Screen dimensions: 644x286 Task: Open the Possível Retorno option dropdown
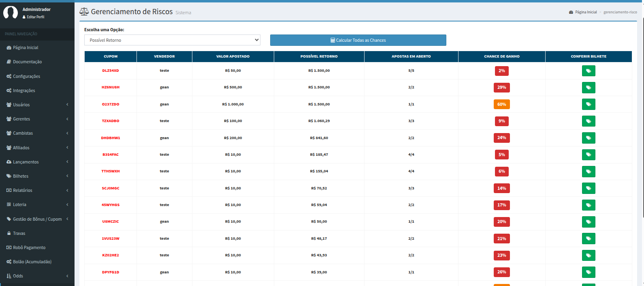(x=172, y=40)
